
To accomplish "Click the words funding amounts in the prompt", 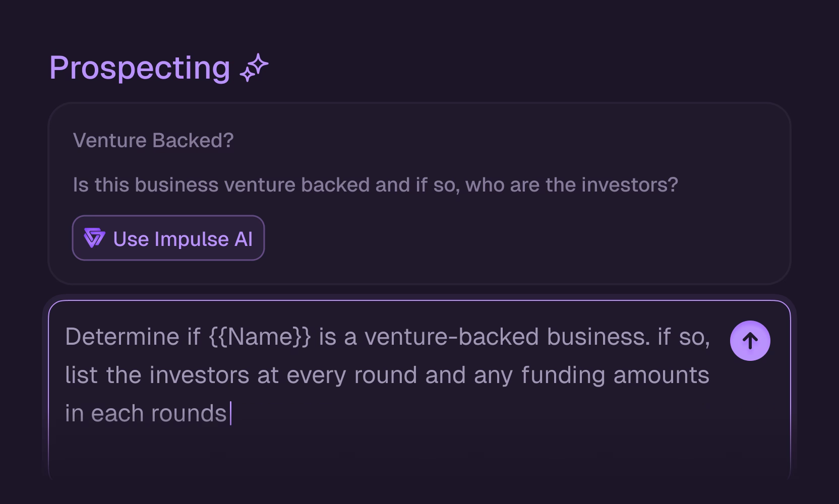I will pos(615,375).
